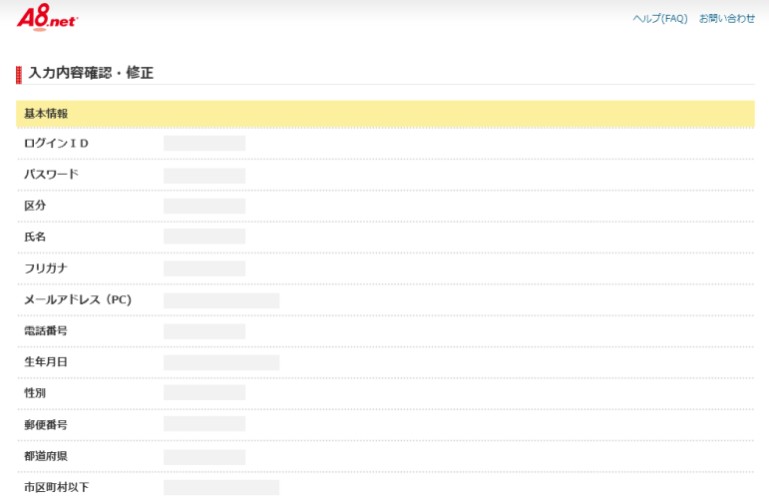This screenshot has width=769, height=502.
Task: Select the 電話番号 value field
Action: 204,331
